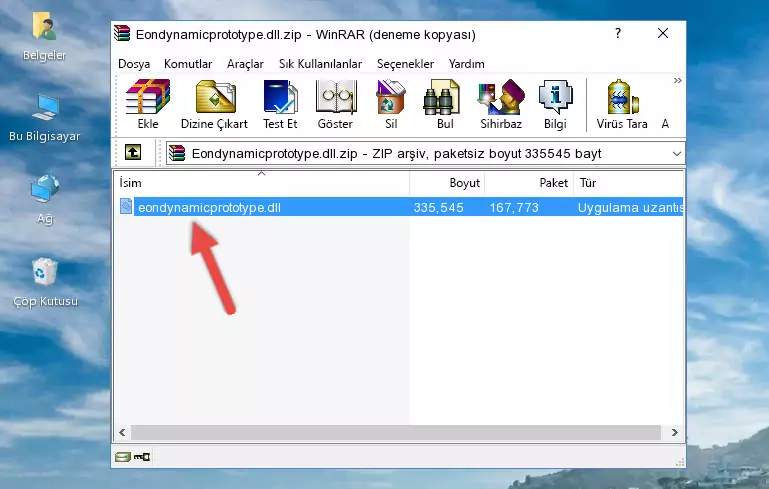Sort by the İsim column header
This screenshot has width=769, height=489.
pyautogui.click(x=262, y=183)
